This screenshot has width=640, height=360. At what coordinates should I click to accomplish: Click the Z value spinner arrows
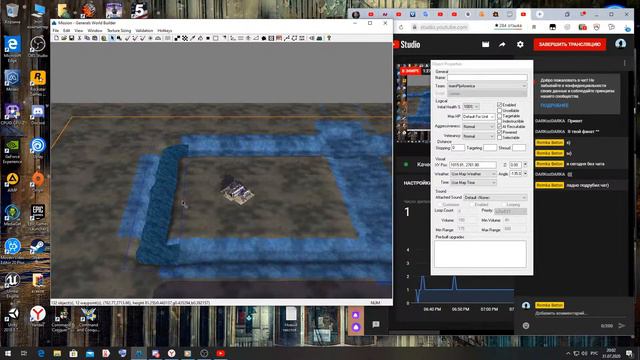click(x=525, y=164)
